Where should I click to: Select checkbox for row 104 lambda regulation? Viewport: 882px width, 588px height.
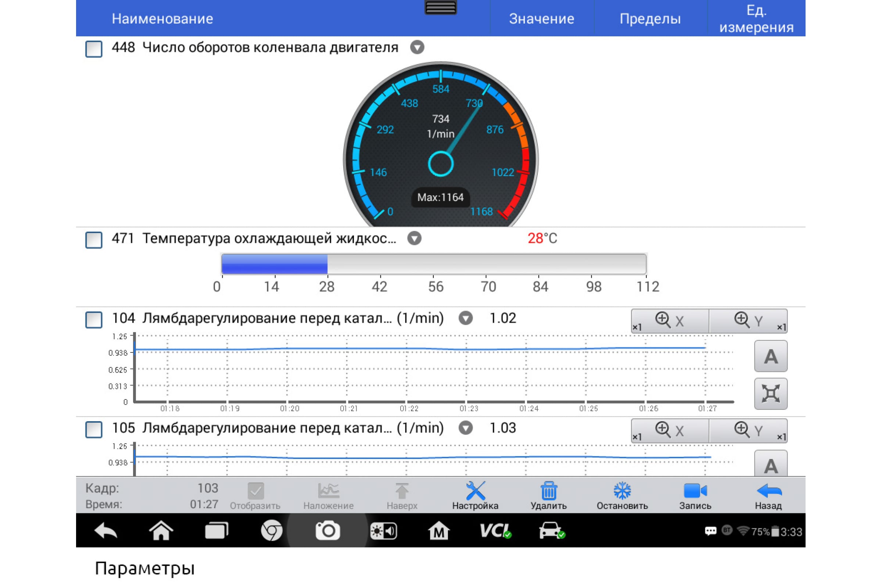pyautogui.click(x=94, y=320)
